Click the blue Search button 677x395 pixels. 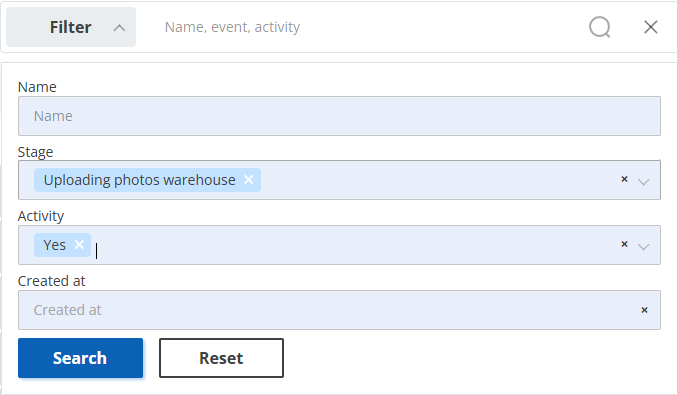[x=80, y=358]
